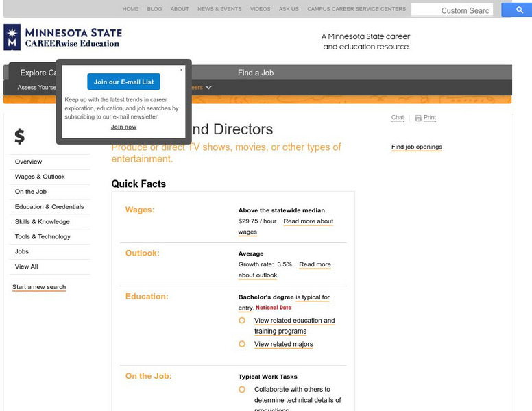Go to NEWS & EVENTS
Viewport: 532px width, 411px height.
pyautogui.click(x=219, y=9)
